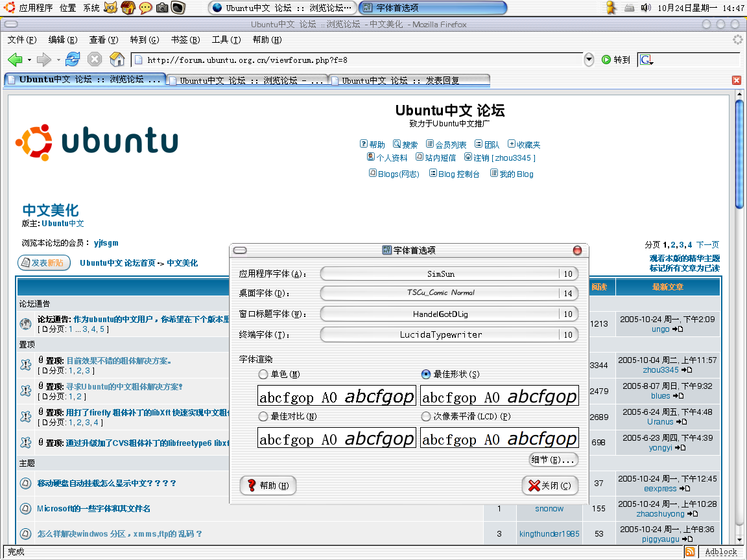Close current tab with red X
This screenshot has height=560, width=747.
click(737, 80)
